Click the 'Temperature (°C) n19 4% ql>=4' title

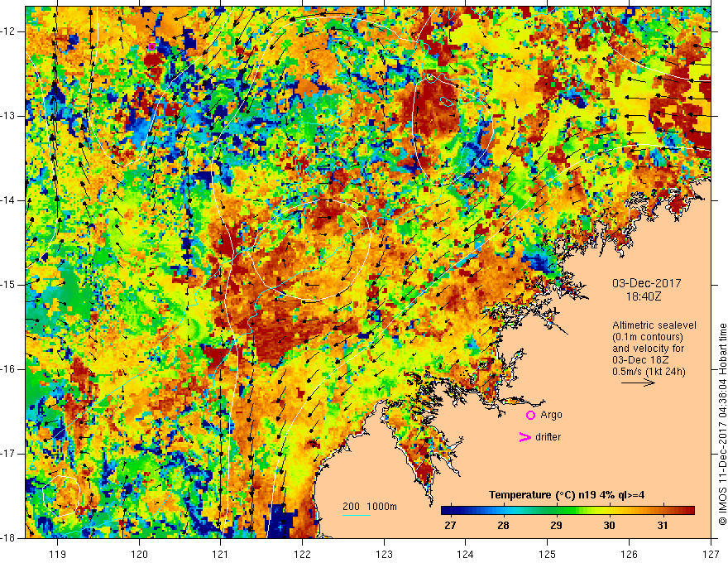567,495
